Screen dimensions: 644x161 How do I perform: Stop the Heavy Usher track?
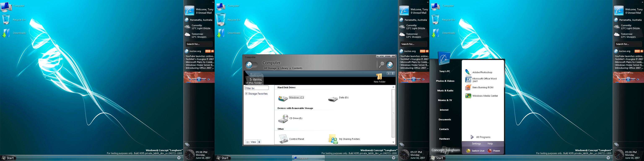coord(190,79)
